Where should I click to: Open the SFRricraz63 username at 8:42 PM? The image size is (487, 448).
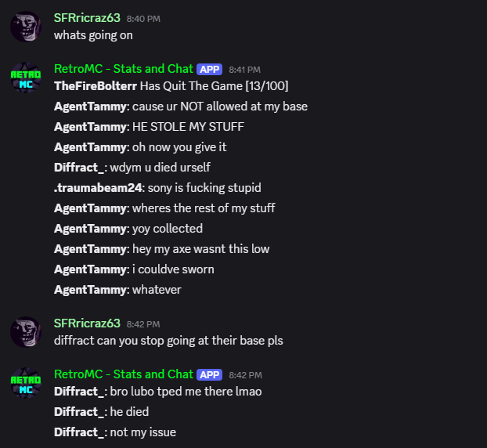87,323
